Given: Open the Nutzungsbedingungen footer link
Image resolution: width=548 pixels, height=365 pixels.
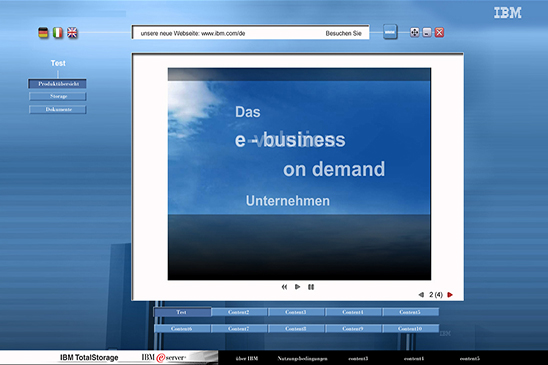Looking at the screenshot, I should [x=302, y=358].
